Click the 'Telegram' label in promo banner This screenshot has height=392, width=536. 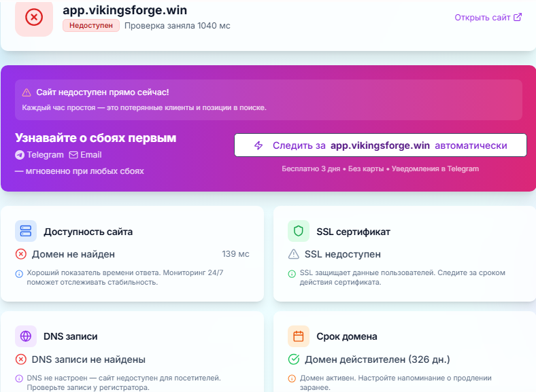(x=46, y=155)
